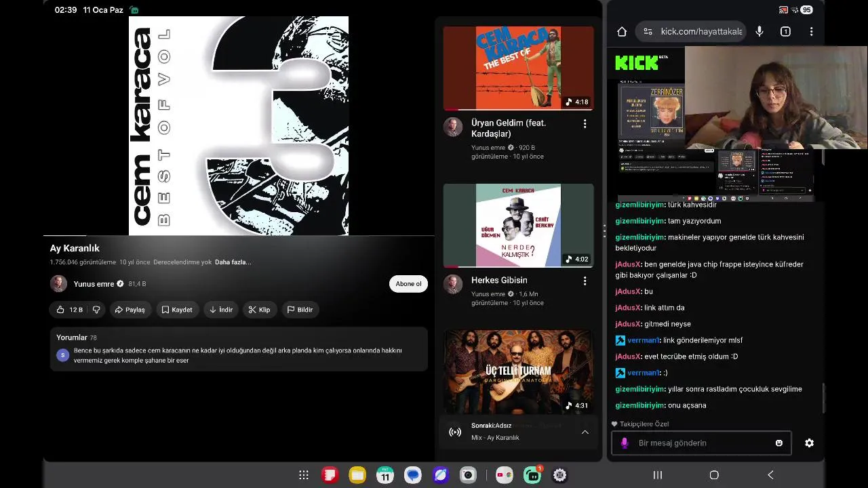The width and height of the screenshot is (868, 488).
Task: Open calendar app showing 11
Action: [385, 475]
